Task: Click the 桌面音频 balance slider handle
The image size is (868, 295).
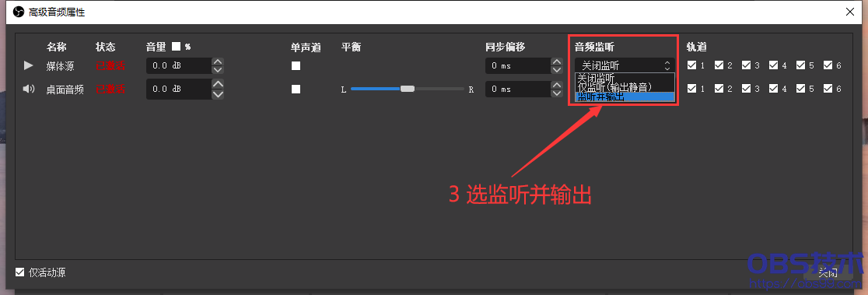Action: 408,89
